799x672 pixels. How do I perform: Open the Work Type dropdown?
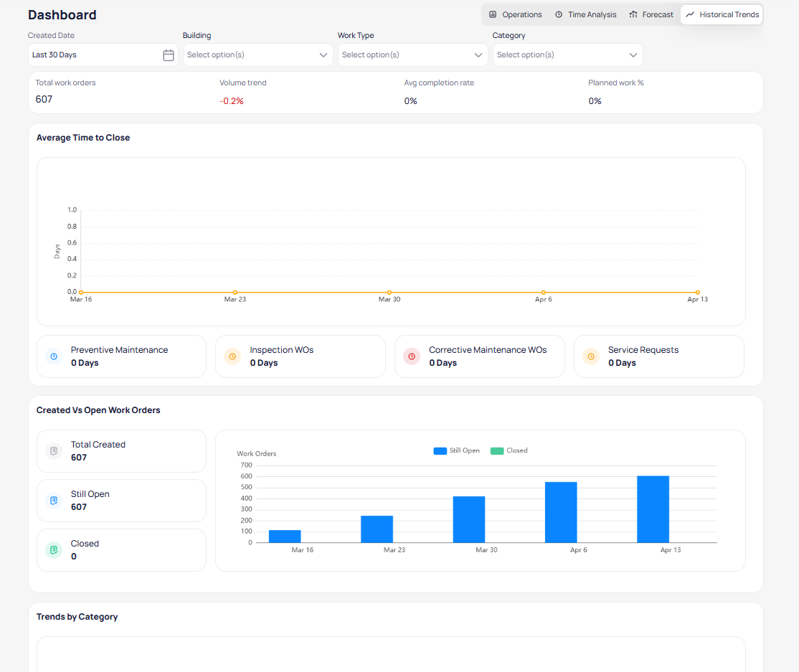[x=412, y=55]
